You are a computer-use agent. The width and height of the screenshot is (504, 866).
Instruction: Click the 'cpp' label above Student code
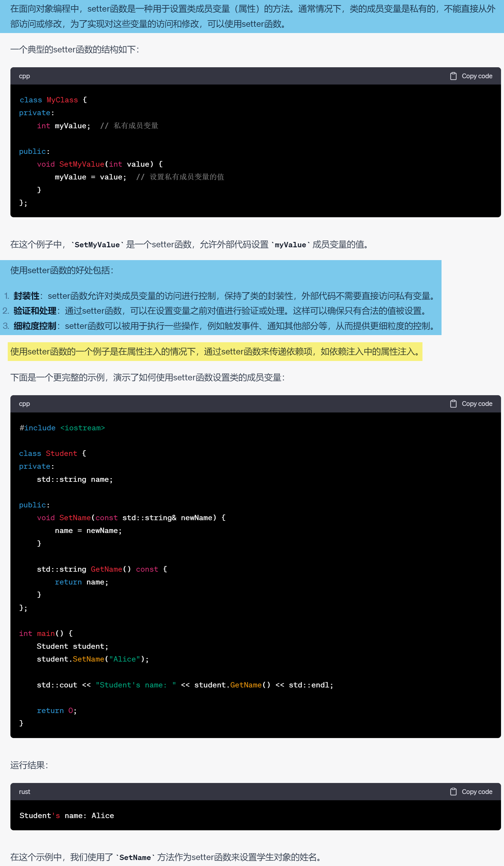pyautogui.click(x=24, y=404)
